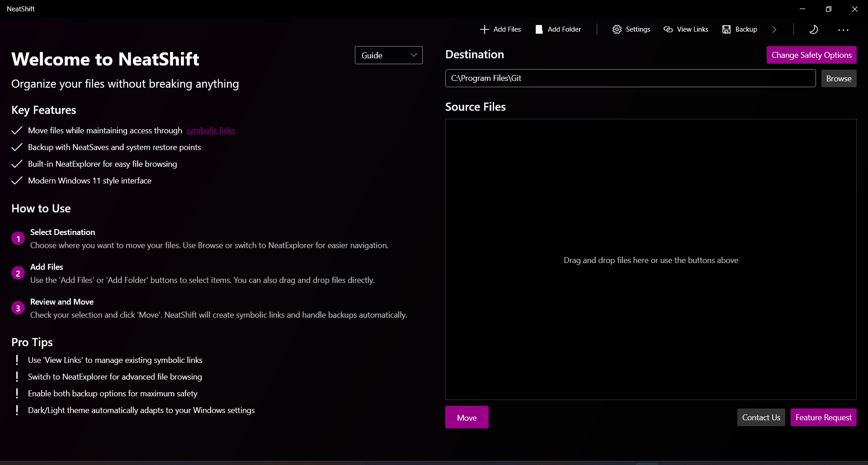This screenshot has height=465, width=868.
Task: Click the Contact Us button
Action: pyautogui.click(x=761, y=418)
